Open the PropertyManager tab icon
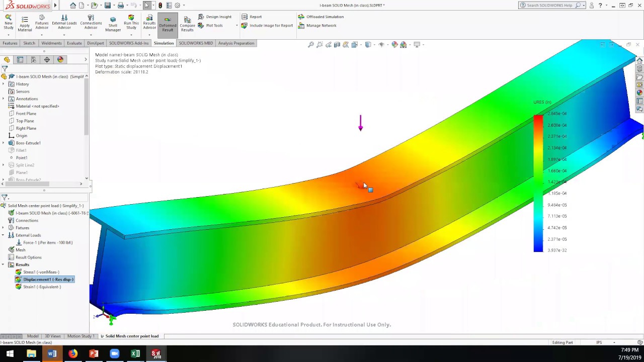644x362 pixels. click(x=20, y=60)
